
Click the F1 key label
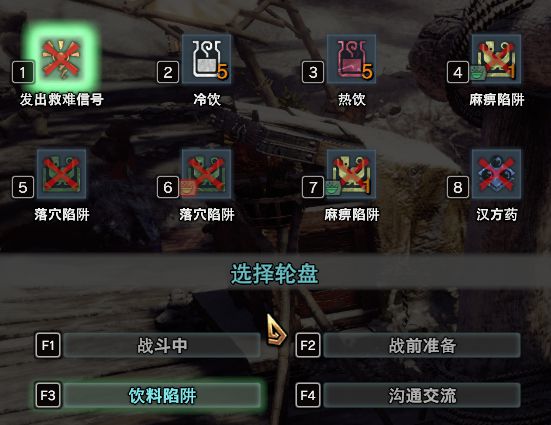click(x=48, y=345)
